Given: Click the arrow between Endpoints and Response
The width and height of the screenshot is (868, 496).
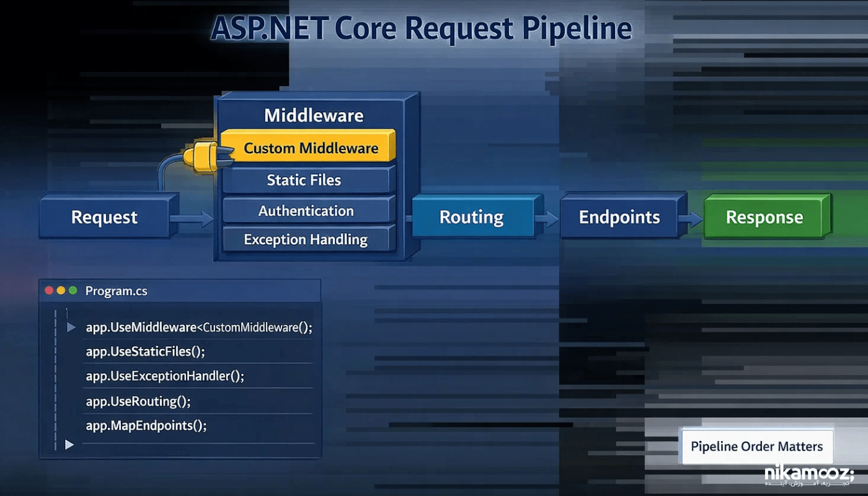Looking at the screenshot, I should [x=689, y=218].
